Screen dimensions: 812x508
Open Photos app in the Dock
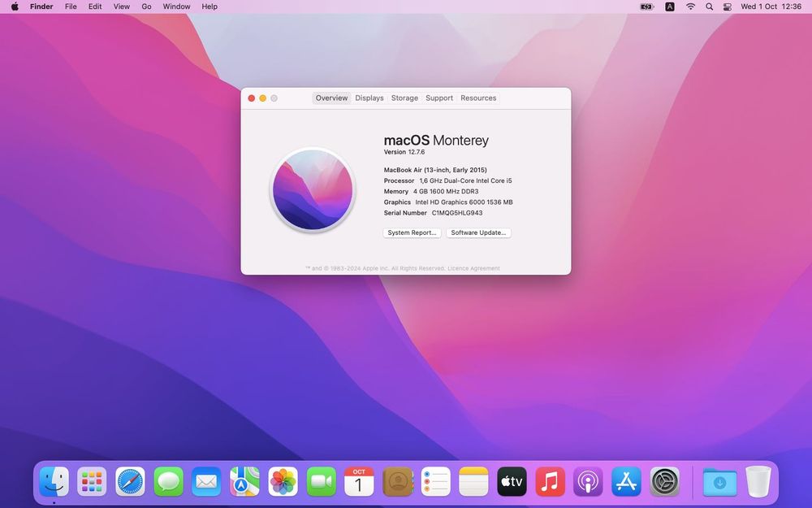(283, 481)
